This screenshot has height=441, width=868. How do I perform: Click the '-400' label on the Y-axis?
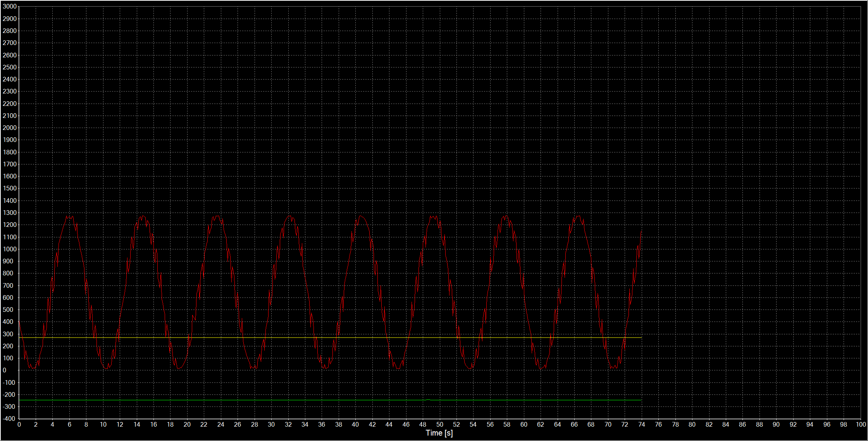(x=9, y=419)
